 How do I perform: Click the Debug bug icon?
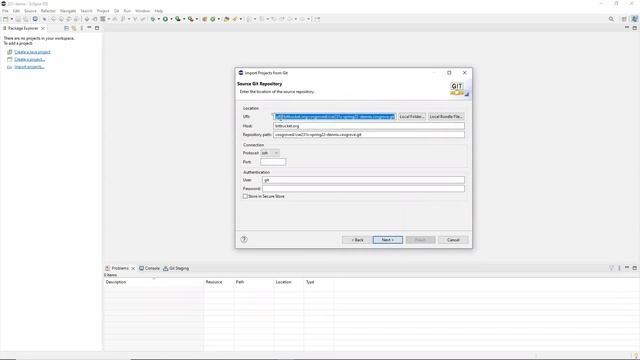pos(153,19)
